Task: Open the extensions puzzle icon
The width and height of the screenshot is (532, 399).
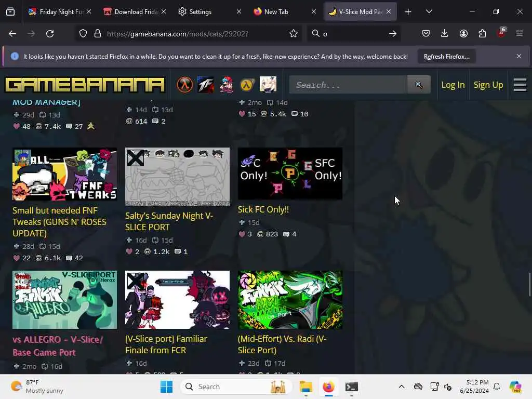Action: (482, 34)
